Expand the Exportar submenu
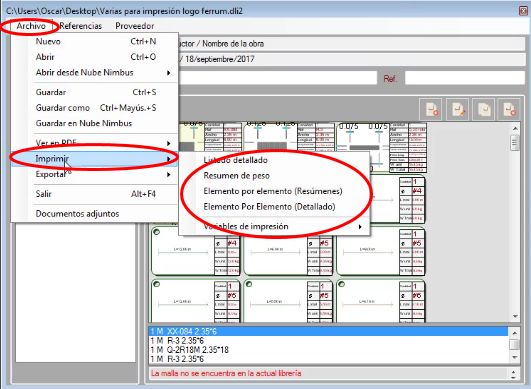The height and width of the screenshot is (389, 531). tap(168, 174)
